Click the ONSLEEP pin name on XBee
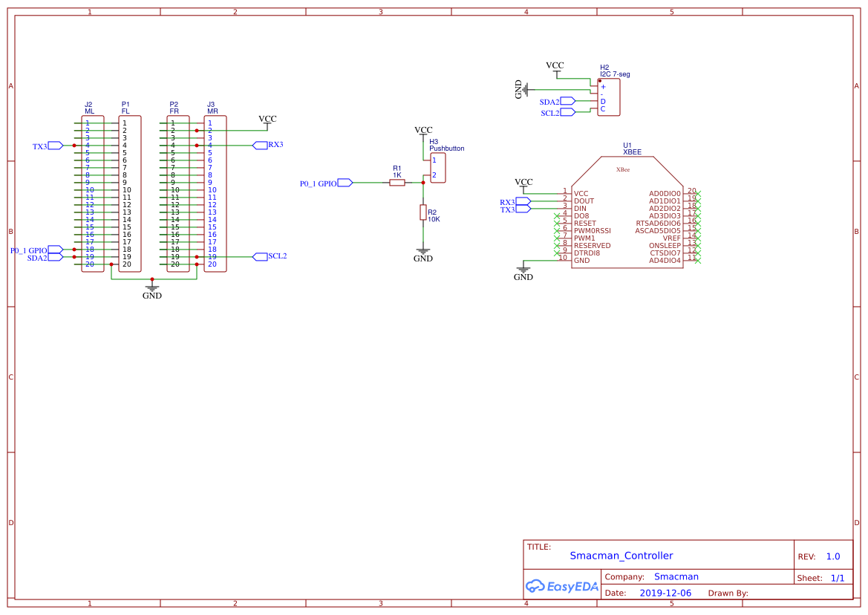The width and height of the screenshot is (868, 615). tap(665, 246)
